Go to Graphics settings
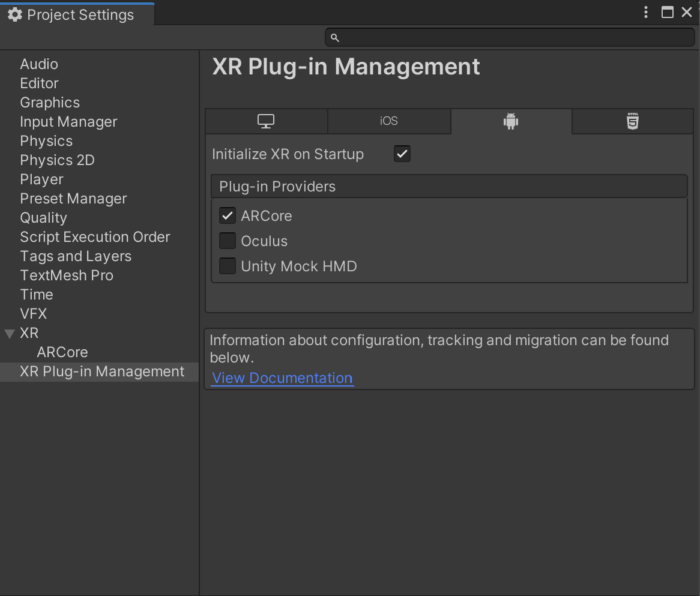 [50, 103]
